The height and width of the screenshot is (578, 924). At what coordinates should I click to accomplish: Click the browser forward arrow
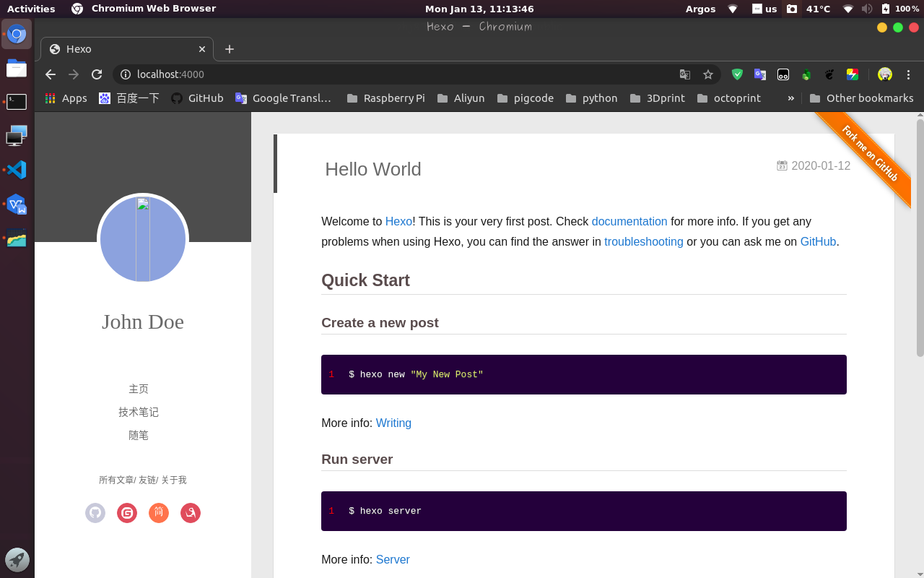pos(74,74)
